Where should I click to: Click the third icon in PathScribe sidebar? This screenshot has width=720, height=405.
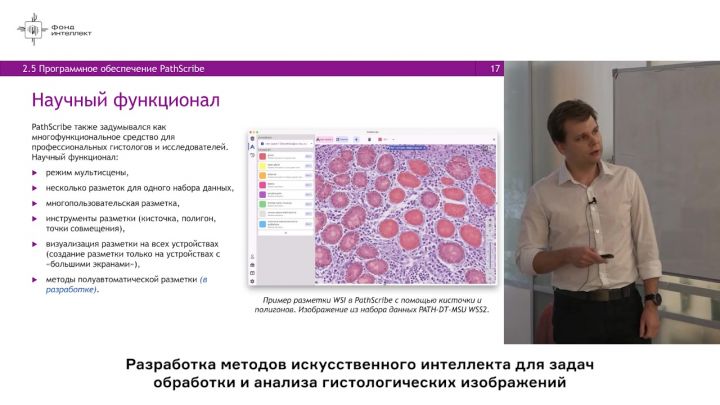coord(251,156)
